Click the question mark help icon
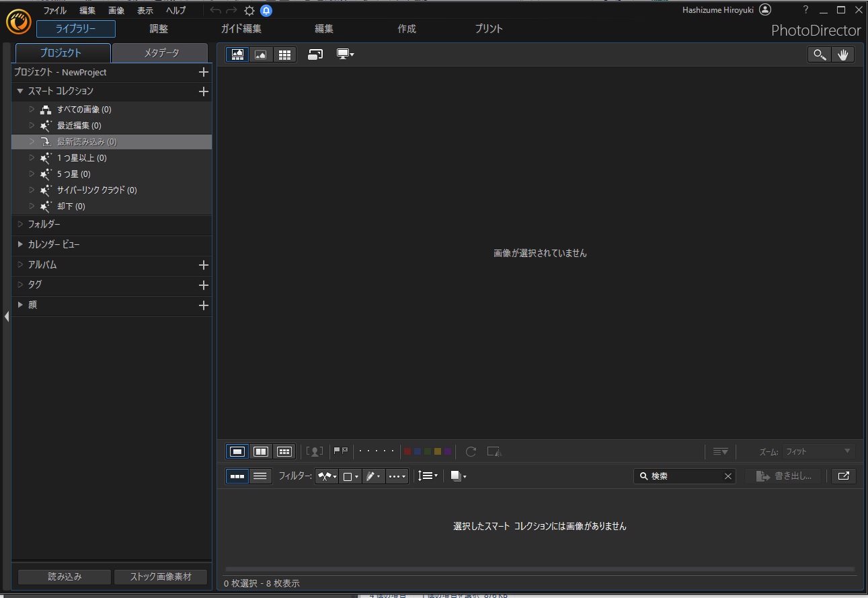Viewport: 868px width, 598px height. click(x=805, y=10)
